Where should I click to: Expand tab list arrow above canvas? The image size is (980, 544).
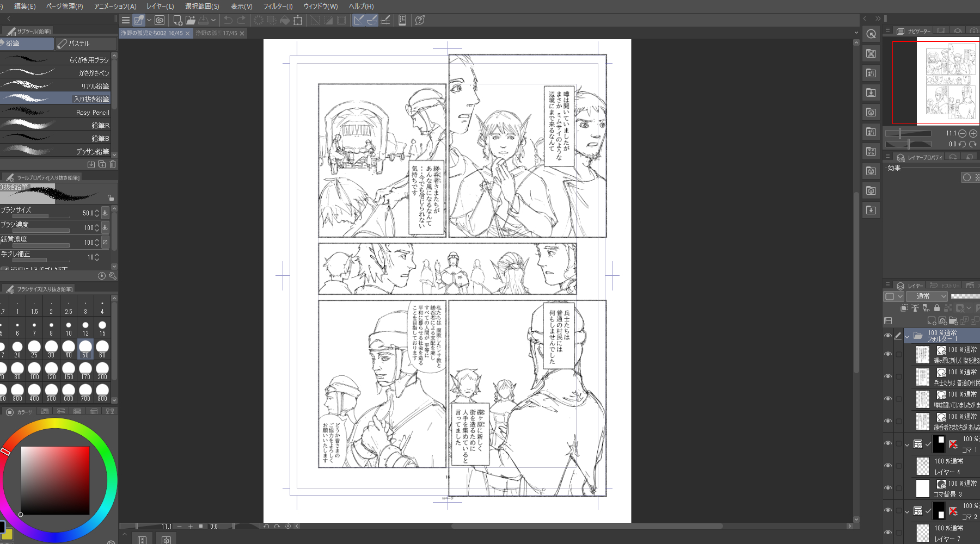(x=856, y=33)
